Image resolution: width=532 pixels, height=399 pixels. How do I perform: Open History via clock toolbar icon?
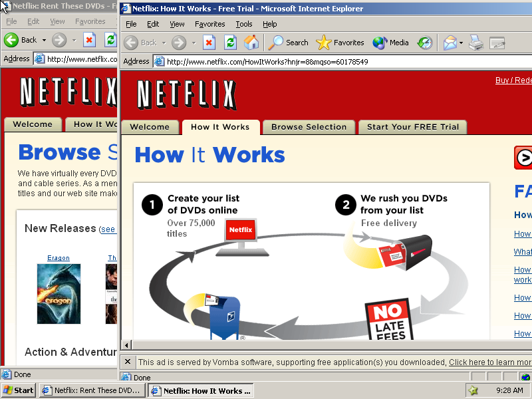pyautogui.click(x=425, y=43)
